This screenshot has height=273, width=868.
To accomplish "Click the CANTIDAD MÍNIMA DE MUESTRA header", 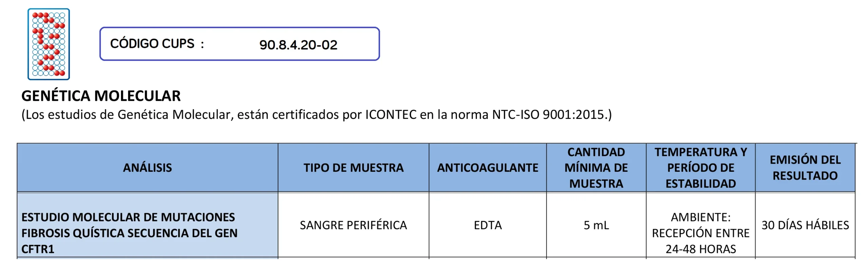I will pos(596,168).
